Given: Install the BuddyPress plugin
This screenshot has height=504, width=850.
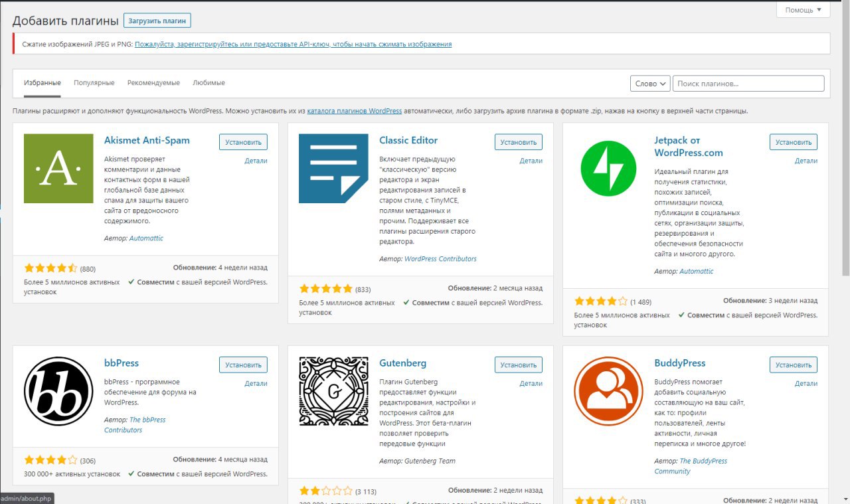Looking at the screenshot, I should pyautogui.click(x=794, y=365).
